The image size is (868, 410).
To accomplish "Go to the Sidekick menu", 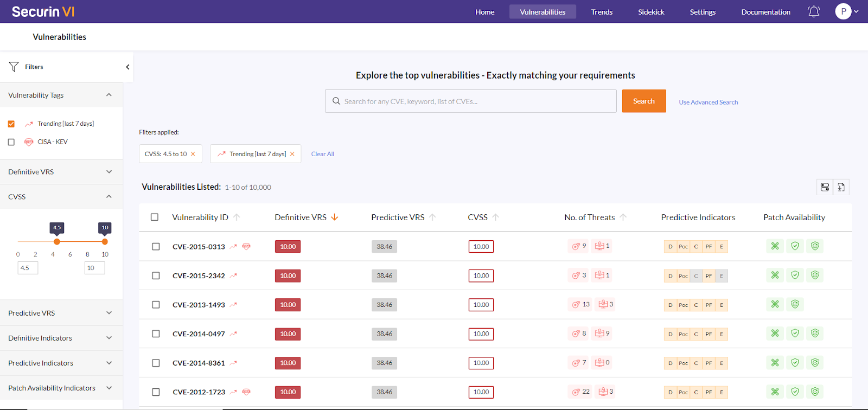I will click(651, 12).
